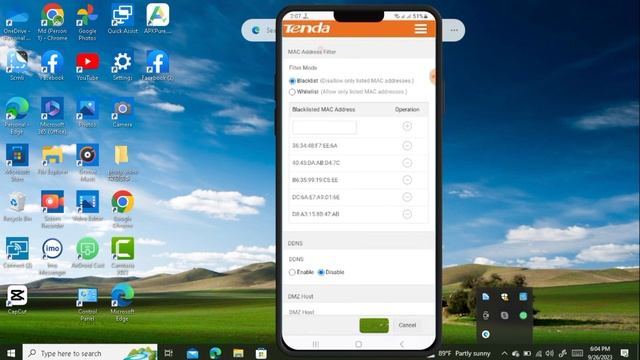Viewport: 640px width, 360px height.
Task: Open APKPure desktop shortcut
Action: [158, 18]
